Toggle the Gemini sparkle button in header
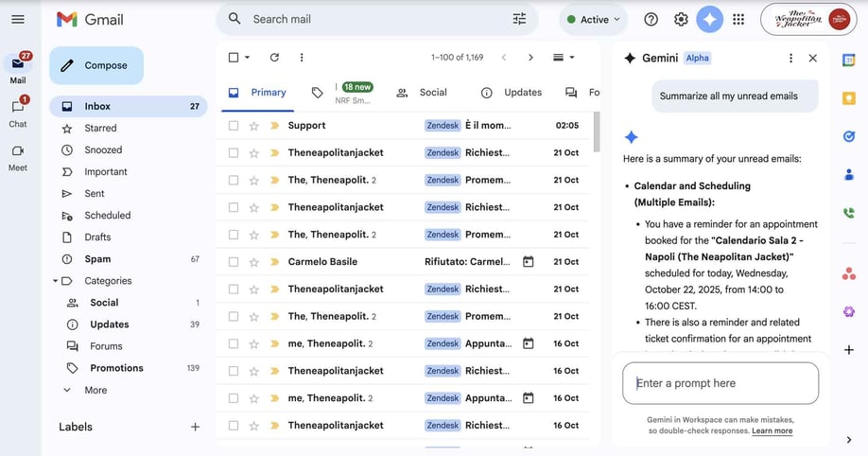 coord(710,19)
